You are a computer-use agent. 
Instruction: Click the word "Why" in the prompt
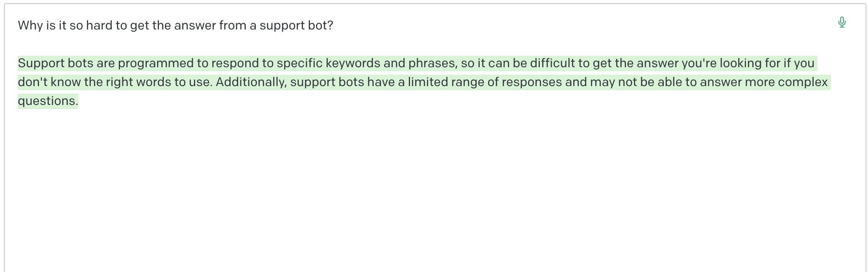click(x=30, y=26)
